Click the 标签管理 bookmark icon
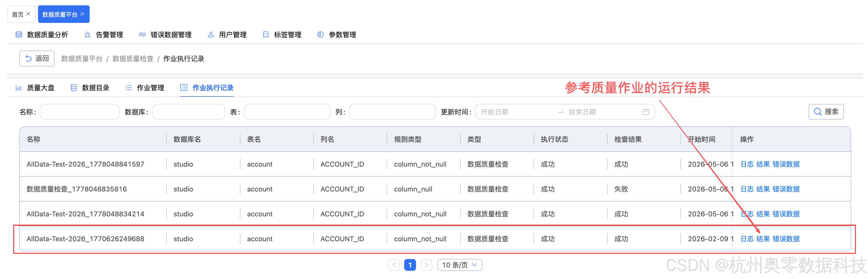This screenshot has width=868, height=279. [265, 35]
